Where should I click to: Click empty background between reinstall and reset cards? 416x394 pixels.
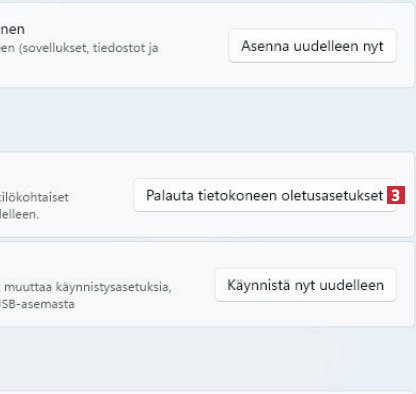(208, 119)
